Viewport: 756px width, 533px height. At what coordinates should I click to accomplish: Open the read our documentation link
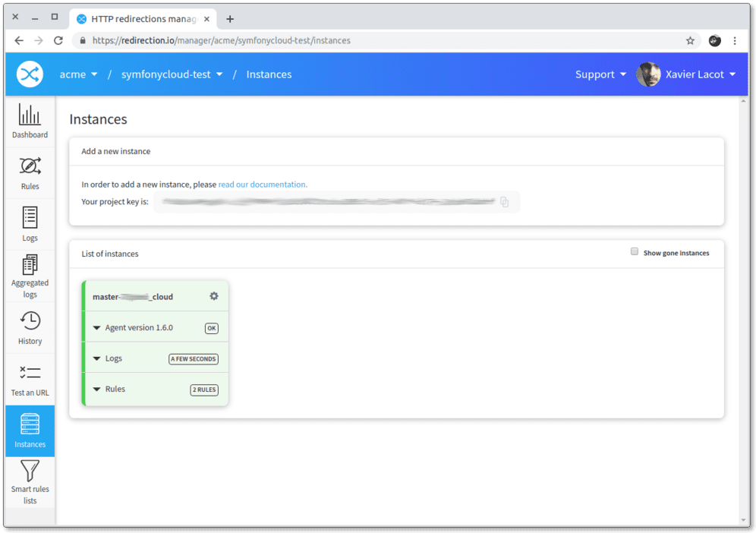point(263,184)
